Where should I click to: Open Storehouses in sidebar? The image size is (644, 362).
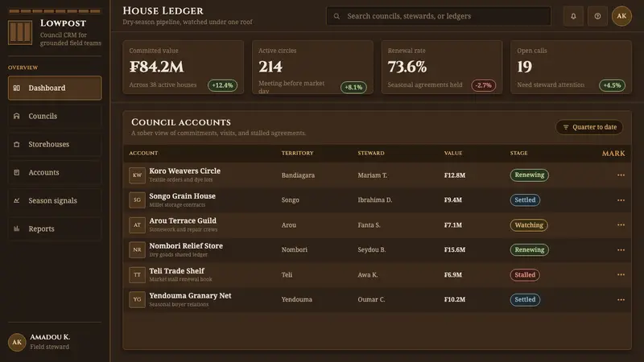(55, 145)
